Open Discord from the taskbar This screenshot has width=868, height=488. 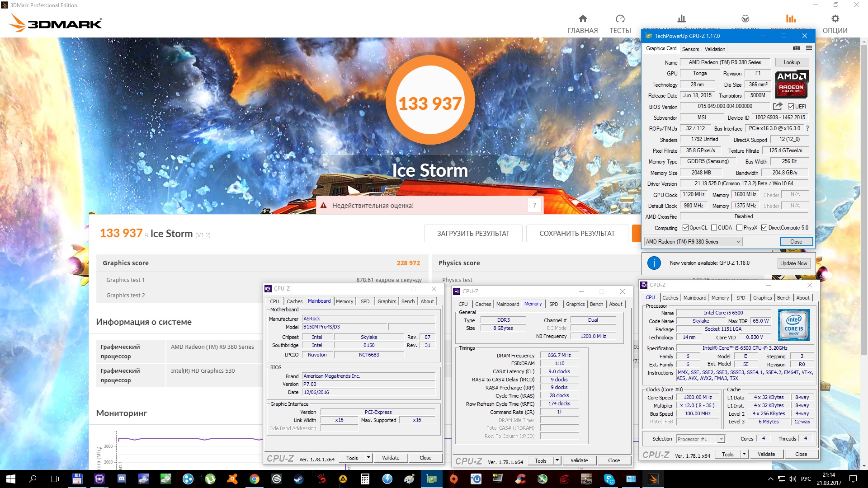coord(122,479)
